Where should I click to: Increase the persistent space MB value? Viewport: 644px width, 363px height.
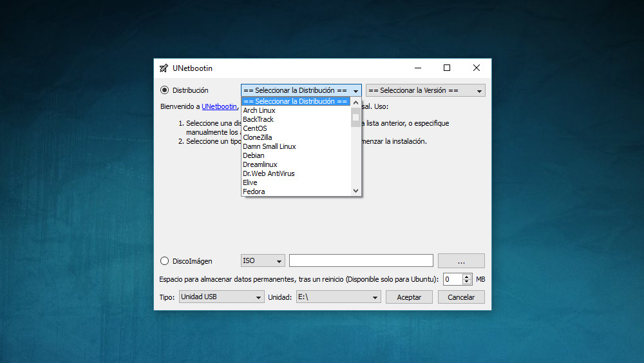point(466,277)
